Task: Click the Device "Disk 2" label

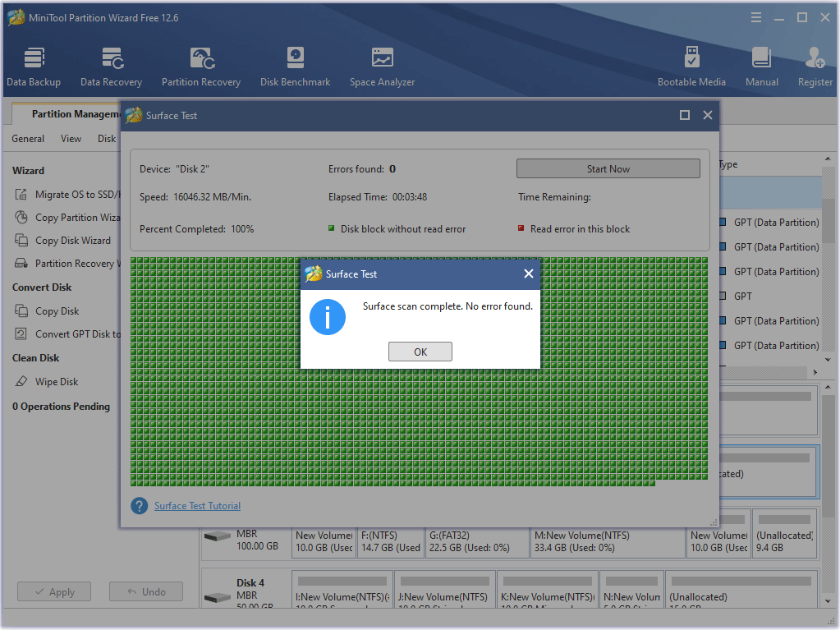Action: (x=175, y=169)
